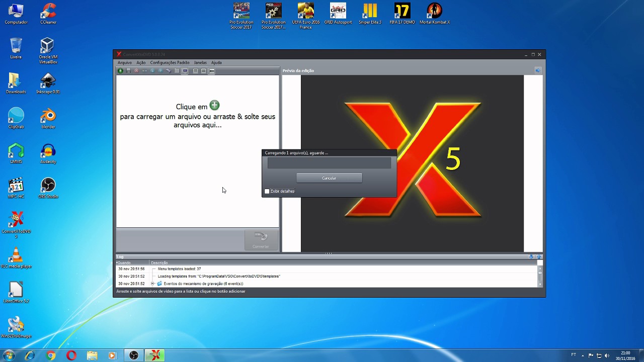
Task: Open the GRID Autosport desktop shortcut
Action: 338,14
